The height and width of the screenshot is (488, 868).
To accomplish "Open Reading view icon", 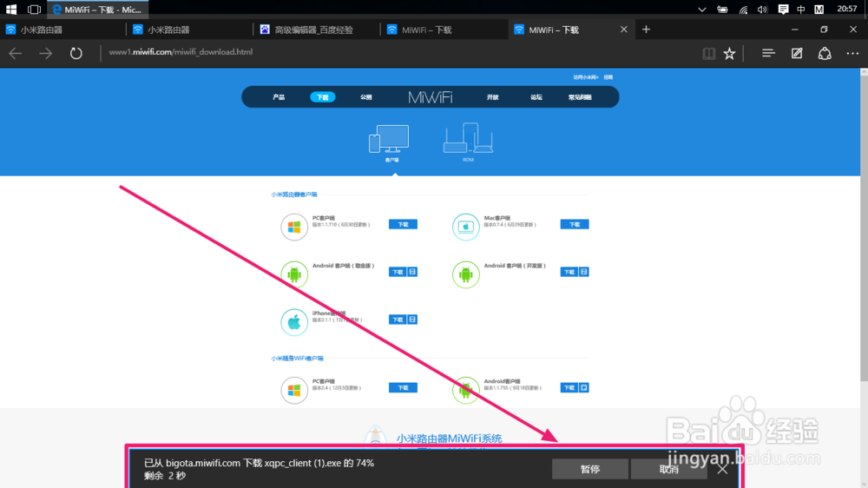I will tap(708, 53).
